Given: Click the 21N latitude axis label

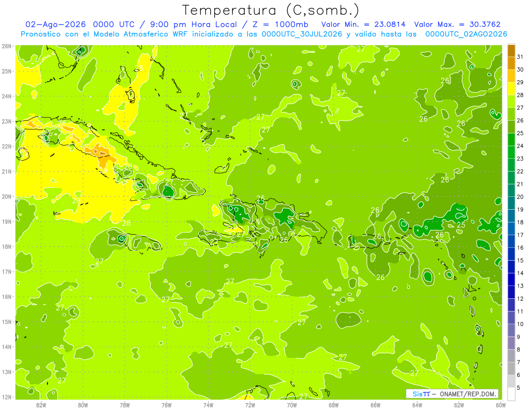Looking at the screenshot, I should (6, 171).
